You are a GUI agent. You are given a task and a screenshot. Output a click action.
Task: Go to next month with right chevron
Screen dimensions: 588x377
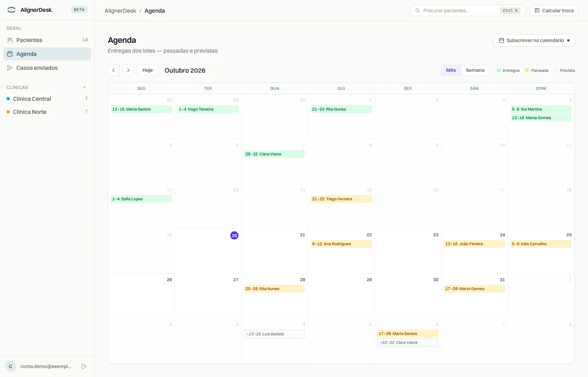coord(128,70)
